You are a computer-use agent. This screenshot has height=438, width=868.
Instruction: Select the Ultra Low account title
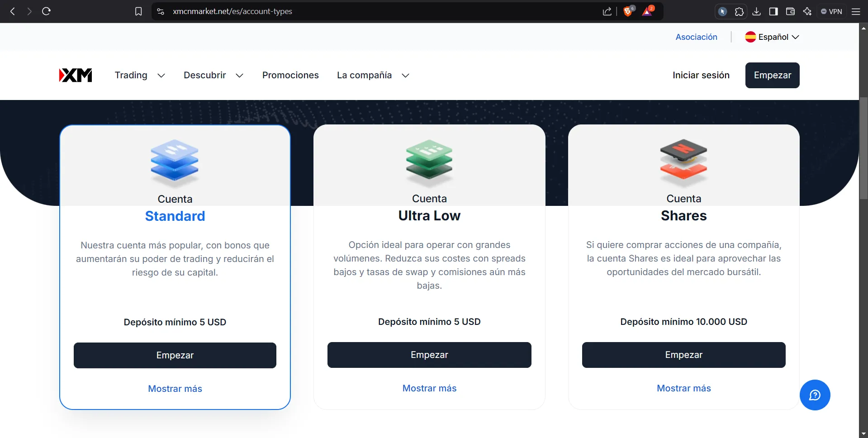click(429, 216)
